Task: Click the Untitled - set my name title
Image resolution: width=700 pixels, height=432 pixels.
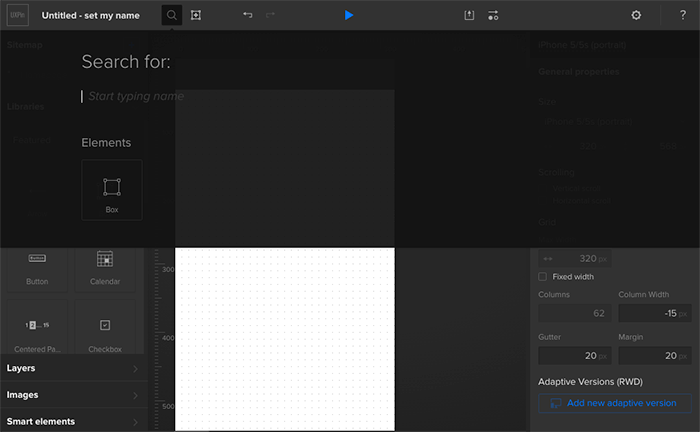Action: click(x=91, y=15)
